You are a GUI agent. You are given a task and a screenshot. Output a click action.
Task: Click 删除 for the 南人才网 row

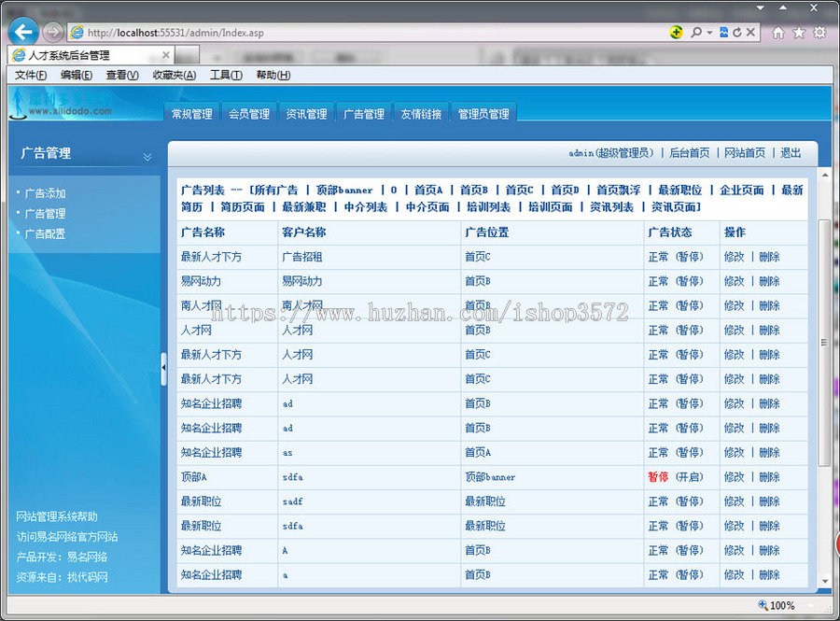click(769, 306)
